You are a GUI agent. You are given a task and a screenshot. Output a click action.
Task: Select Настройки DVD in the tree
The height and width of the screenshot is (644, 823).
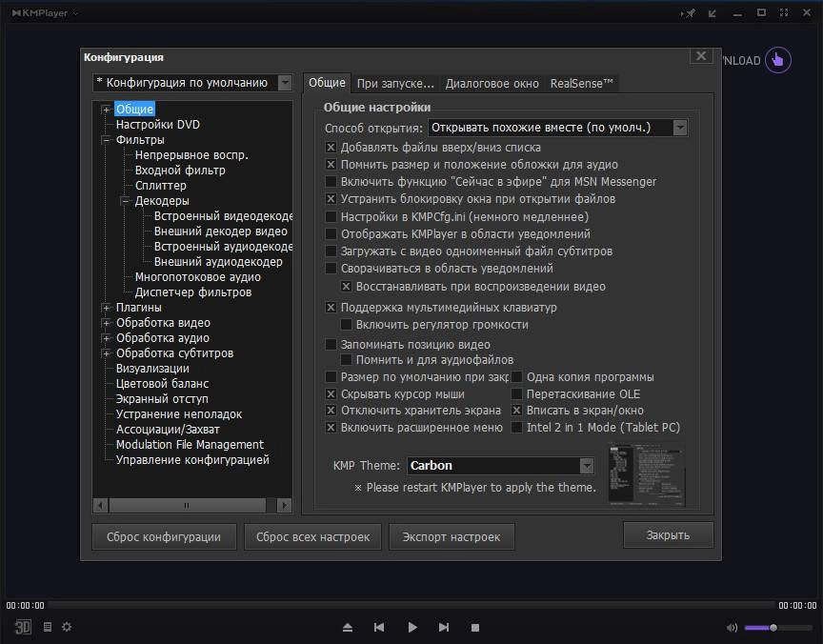coord(158,125)
